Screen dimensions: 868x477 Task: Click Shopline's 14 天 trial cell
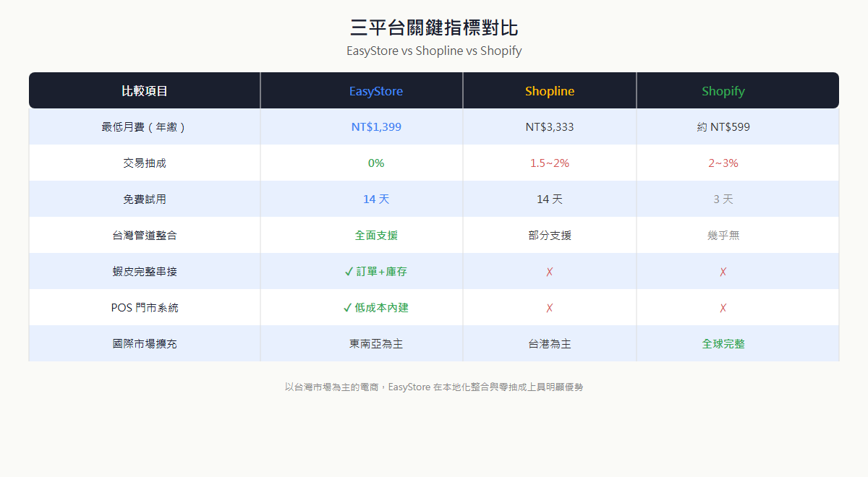(x=550, y=199)
